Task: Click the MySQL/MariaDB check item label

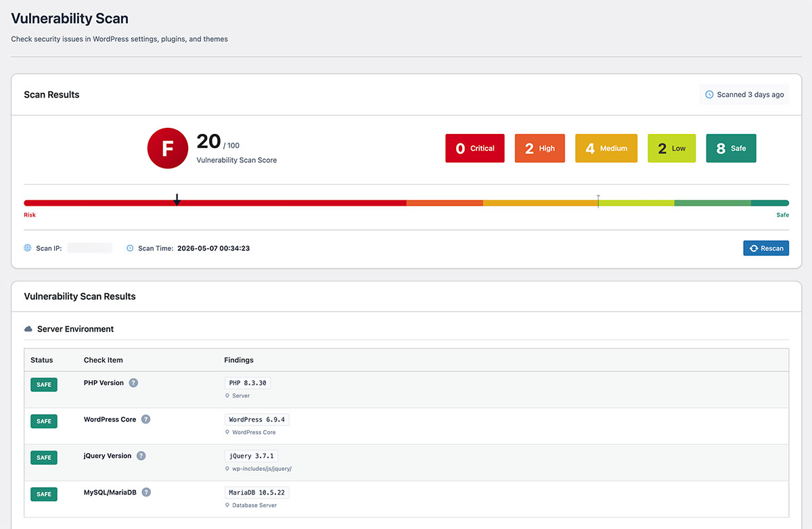Action: click(x=110, y=492)
